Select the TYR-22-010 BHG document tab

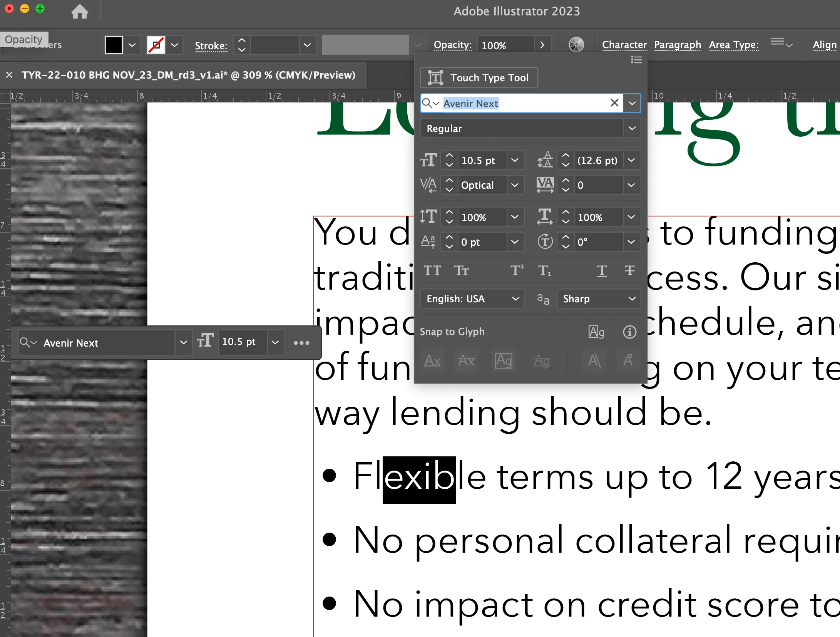coord(188,75)
